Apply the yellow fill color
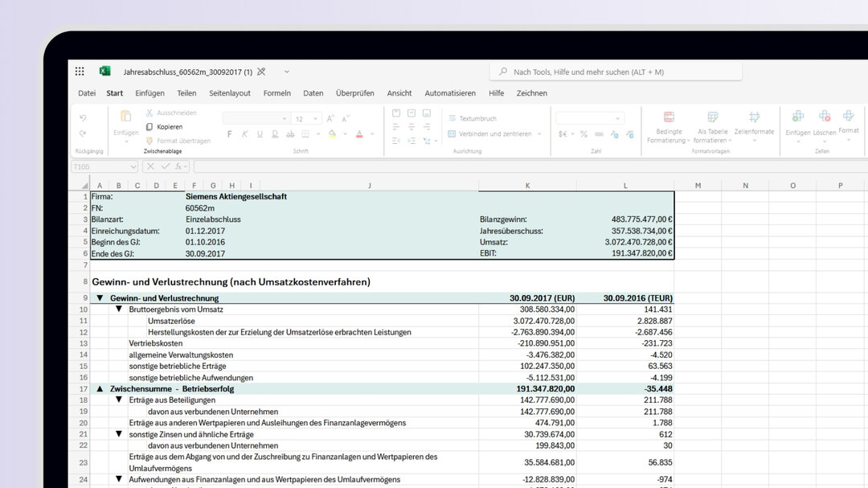Screen dimensions: 868x488 (x=332, y=134)
